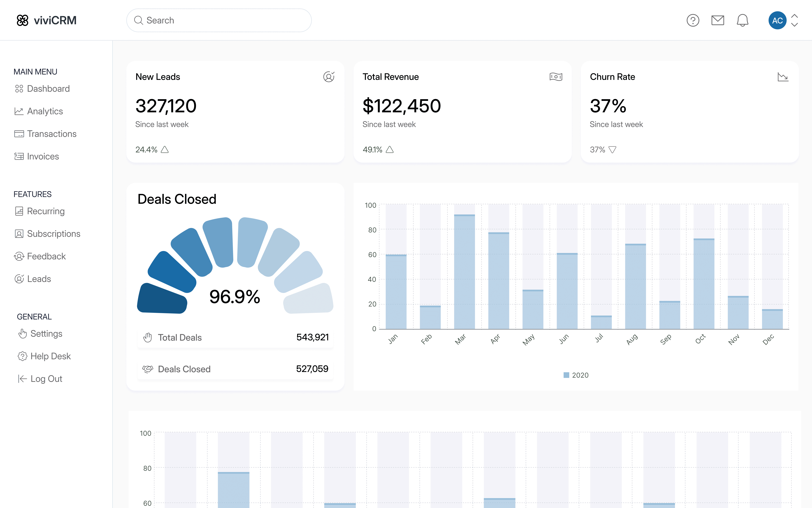Image resolution: width=812 pixels, height=508 pixels.
Task: Click the Recurring icon in sidebar
Action: [19, 211]
